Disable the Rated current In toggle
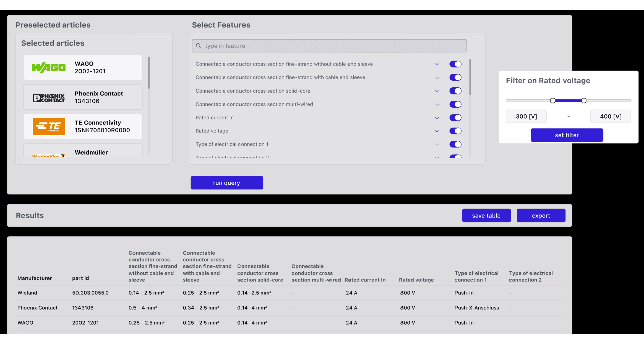 click(x=455, y=118)
